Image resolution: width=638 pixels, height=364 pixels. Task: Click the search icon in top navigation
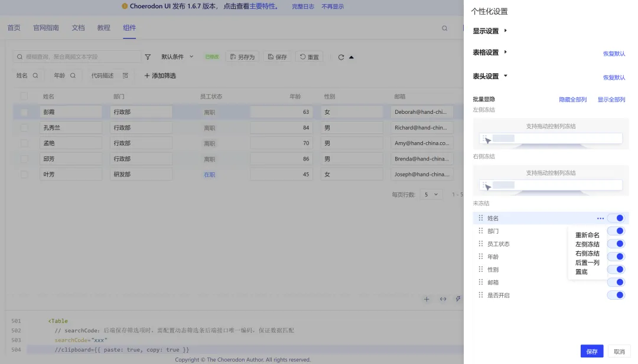(x=444, y=28)
